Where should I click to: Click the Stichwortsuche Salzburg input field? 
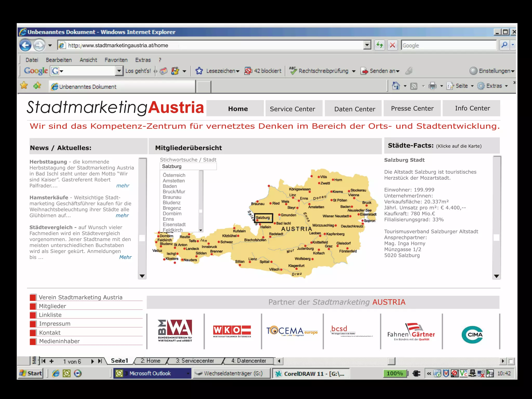[x=188, y=167]
